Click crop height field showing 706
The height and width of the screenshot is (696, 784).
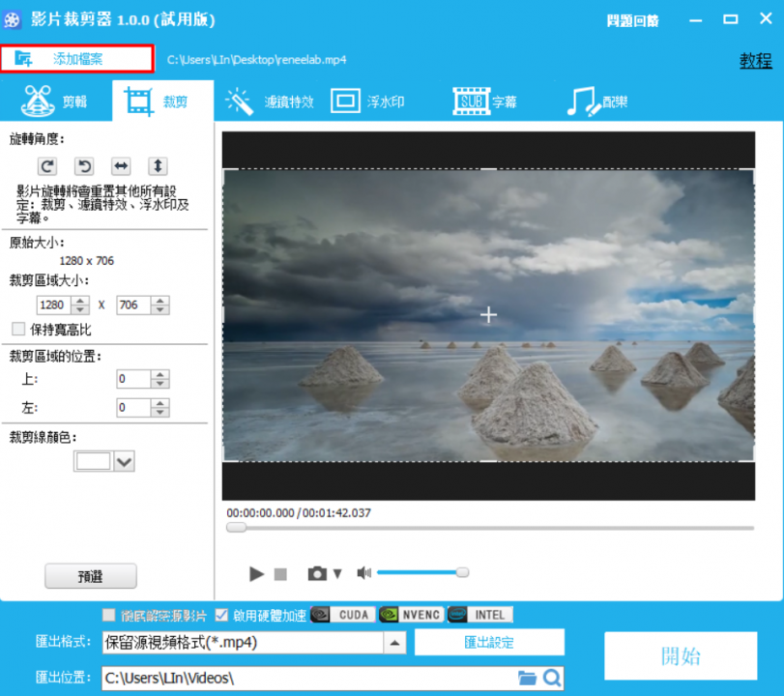pos(133,305)
